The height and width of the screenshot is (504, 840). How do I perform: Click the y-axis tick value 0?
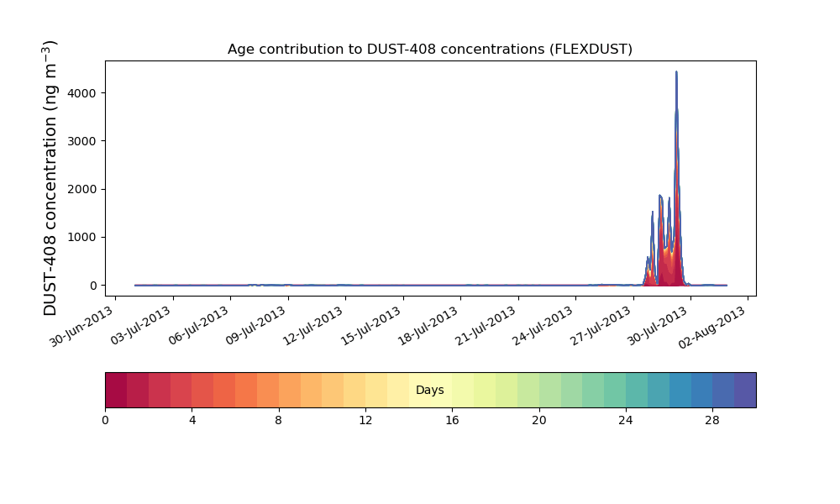point(93,286)
